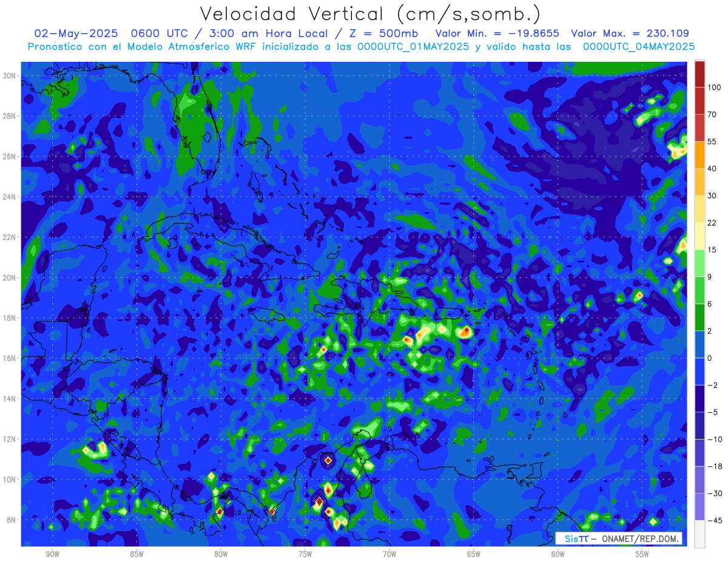Click the '65W' longitude label
Image resolution: width=728 pixels, height=562 pixels.
click(474, 555)
